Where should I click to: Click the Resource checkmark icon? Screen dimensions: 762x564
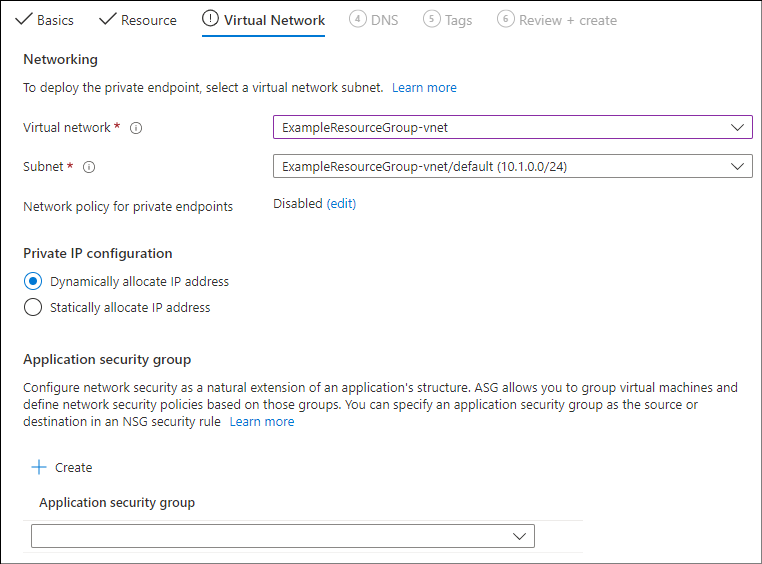(x=107, y=19)
